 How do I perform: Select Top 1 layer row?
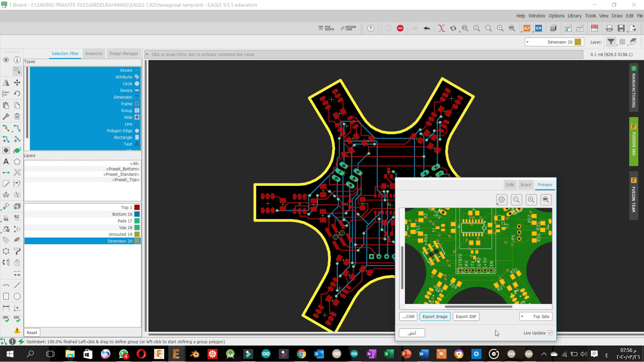coord(82,207)
